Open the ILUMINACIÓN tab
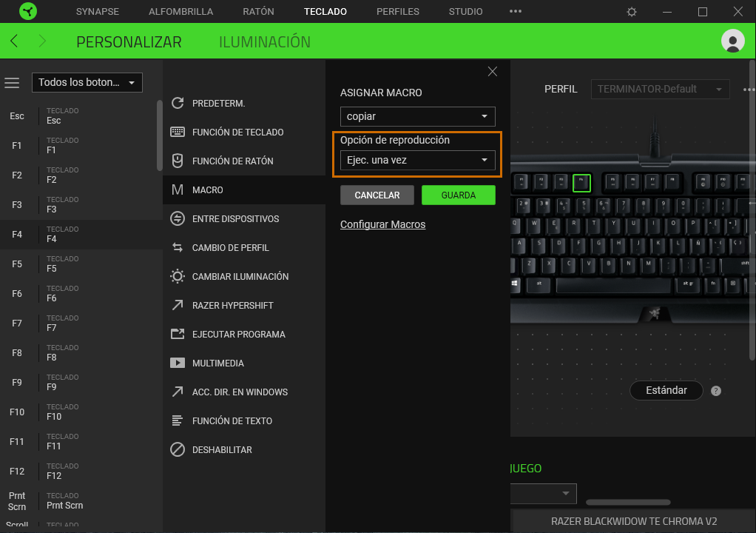 [x=264, y=42]
